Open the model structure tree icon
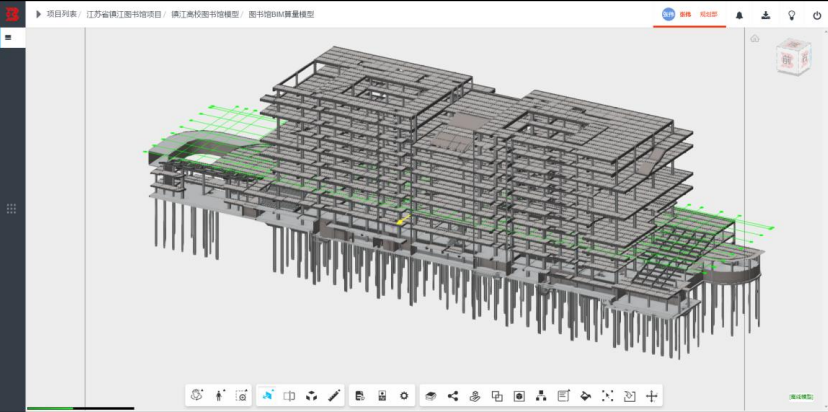This screenshot has width=828, height=412. click(x=541, y=396)
